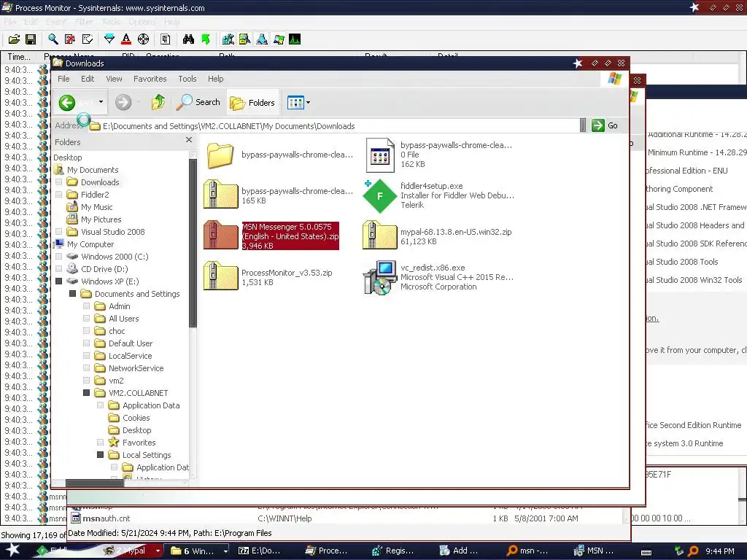Expand Windows 2000 (C:) drive node

59,256
